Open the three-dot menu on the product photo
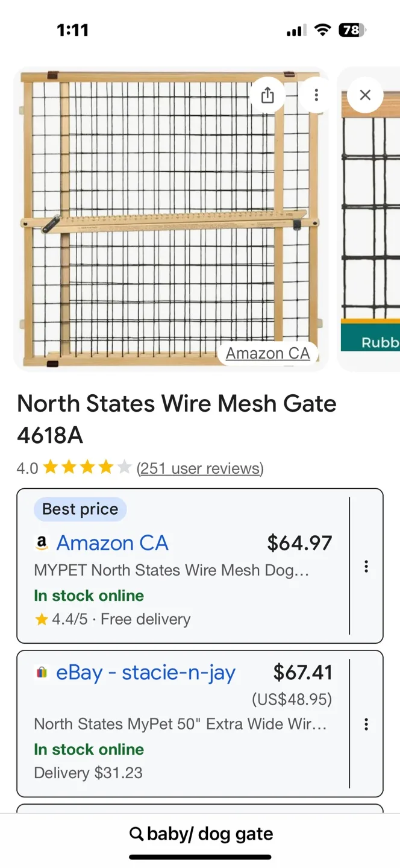The image size is (400, 868). pos(316,95)
